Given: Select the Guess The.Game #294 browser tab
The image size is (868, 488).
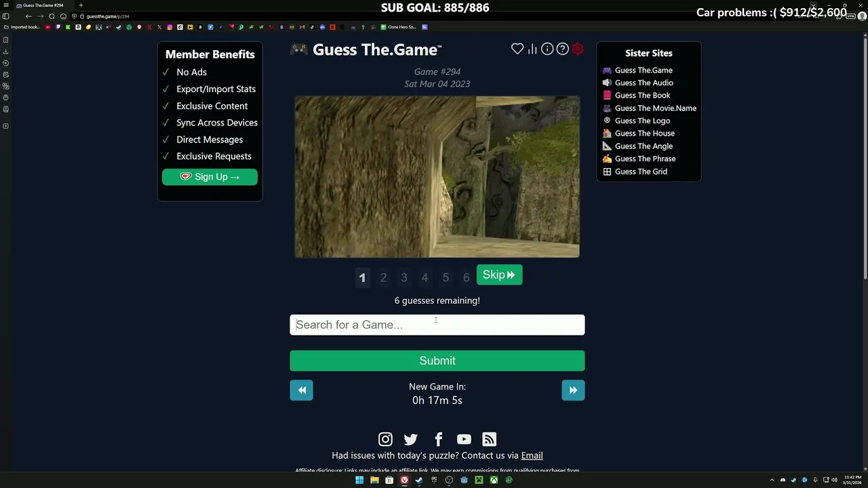Looking at the screenshot, I should pos(43,5).
